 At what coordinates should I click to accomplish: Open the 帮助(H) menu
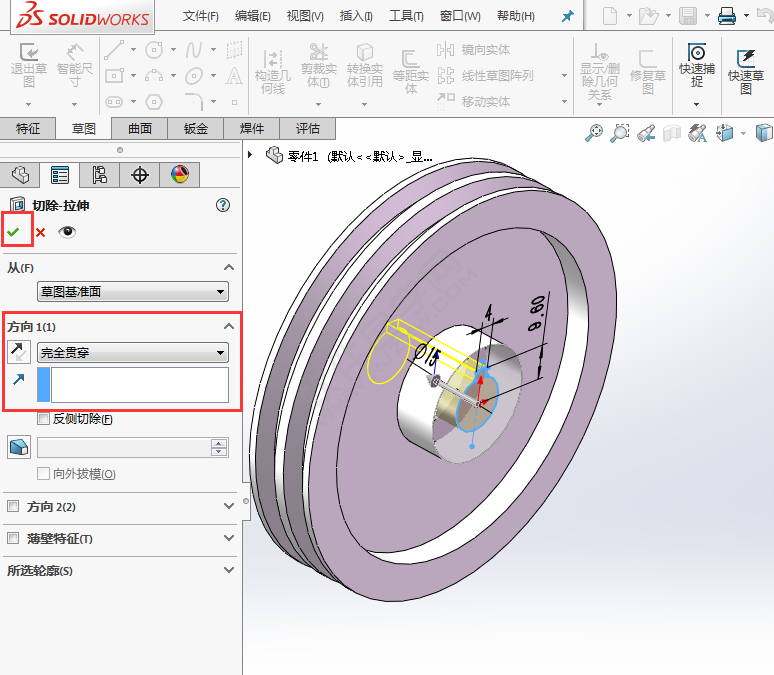click(x=516, y=16)
